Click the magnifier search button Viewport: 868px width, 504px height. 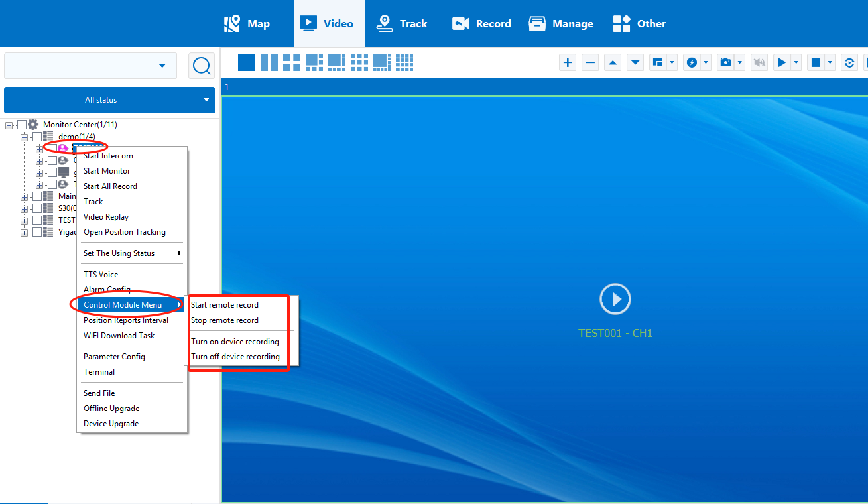click(202, 66)
